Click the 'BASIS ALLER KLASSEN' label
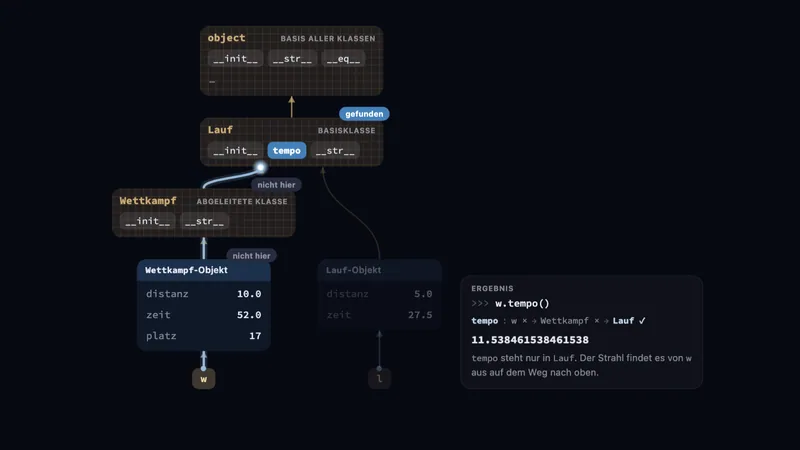800x450 pixels. (x=328, y=38)
